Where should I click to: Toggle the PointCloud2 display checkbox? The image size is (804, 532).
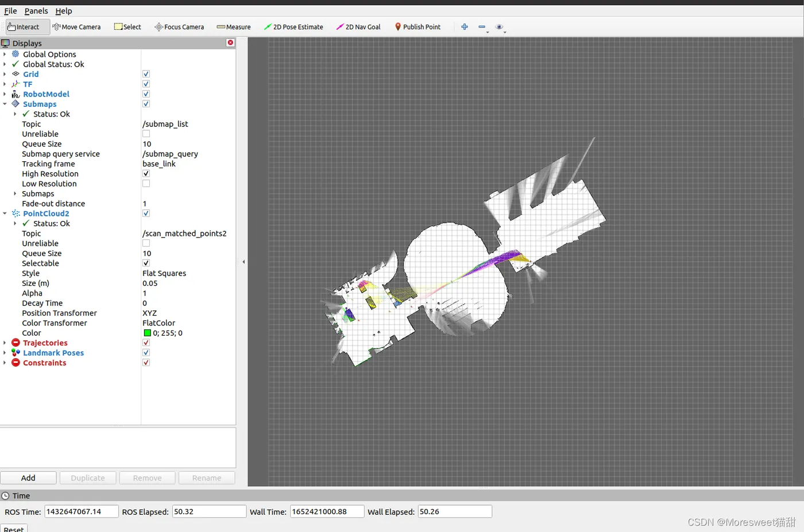146,213
